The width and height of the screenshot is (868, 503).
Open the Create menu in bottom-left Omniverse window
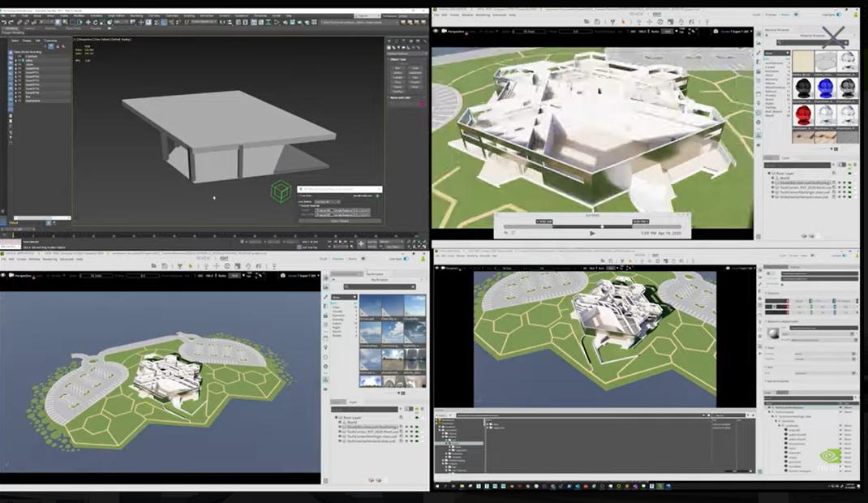23,260
